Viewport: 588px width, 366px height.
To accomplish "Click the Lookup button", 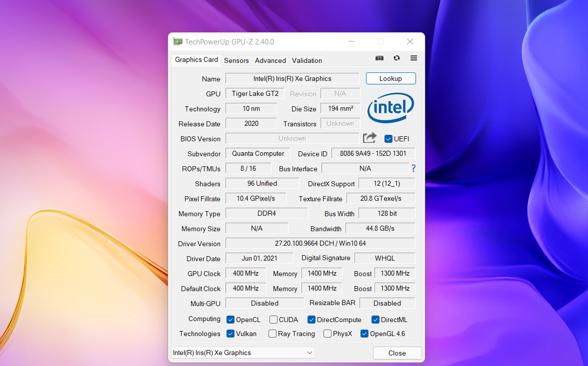I will pyautogui.click(x=391, y=78).
